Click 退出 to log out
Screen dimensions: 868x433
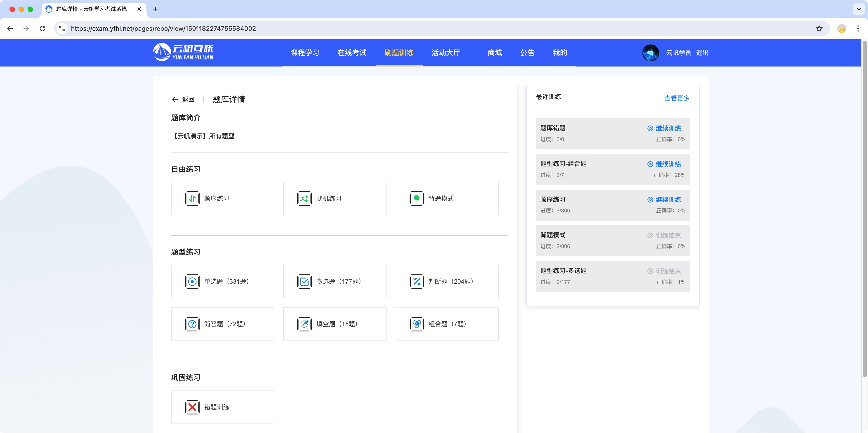click(x=702, y=53)
